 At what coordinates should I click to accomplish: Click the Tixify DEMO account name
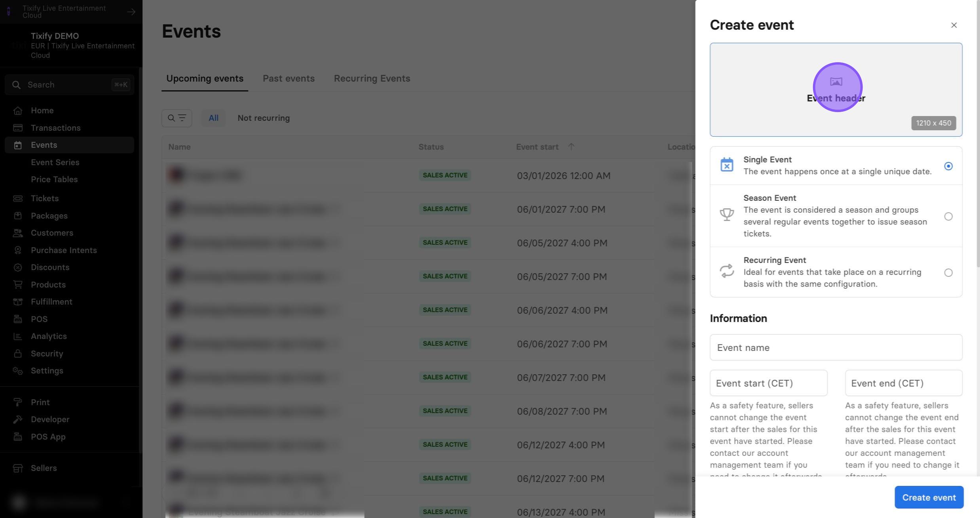55,36
